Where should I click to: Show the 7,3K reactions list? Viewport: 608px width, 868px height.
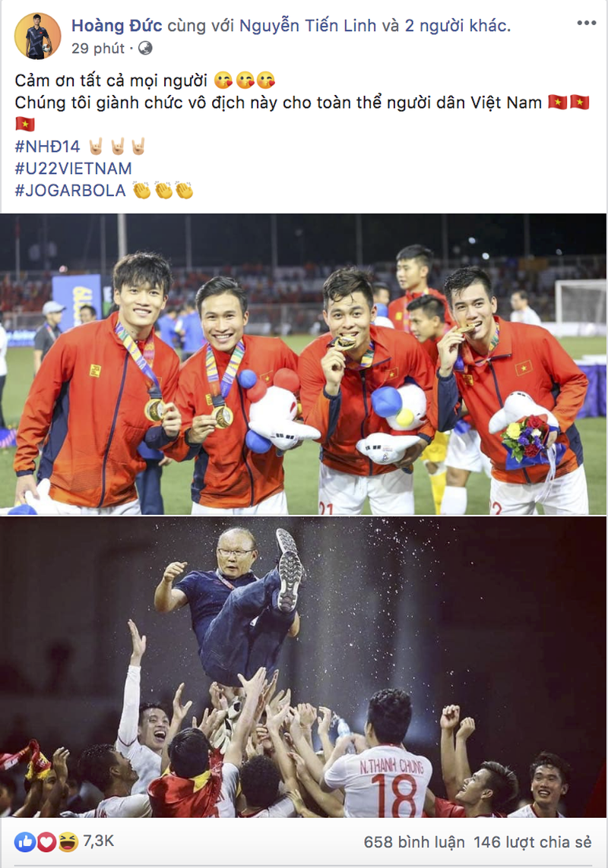(x=99, y=841)
